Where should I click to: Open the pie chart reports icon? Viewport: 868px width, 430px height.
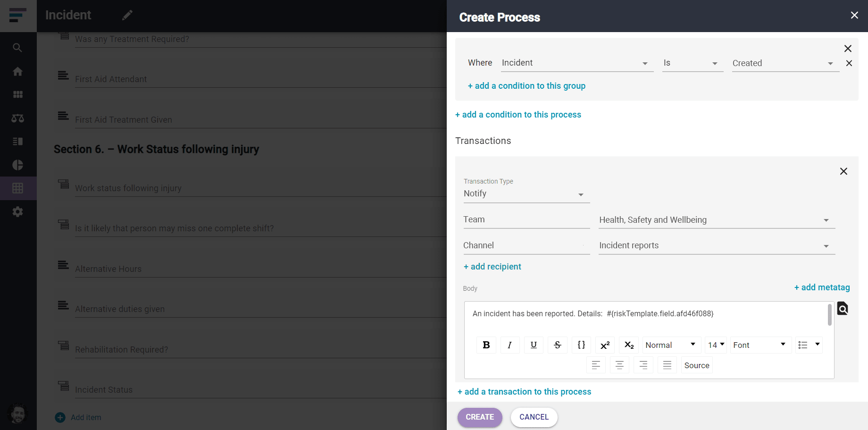click(x=17, y=165)
